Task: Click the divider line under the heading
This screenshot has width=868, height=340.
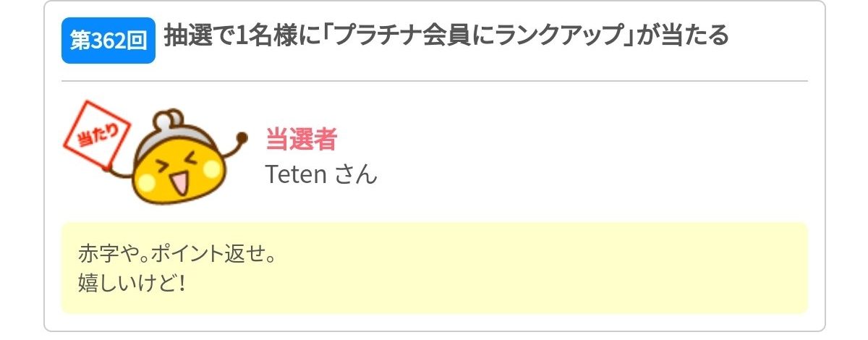Action: 434,81
